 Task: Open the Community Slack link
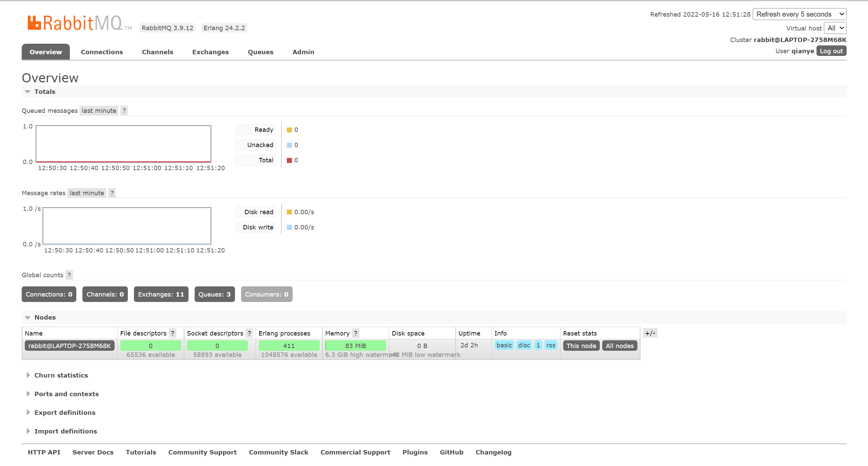point(279,452)
